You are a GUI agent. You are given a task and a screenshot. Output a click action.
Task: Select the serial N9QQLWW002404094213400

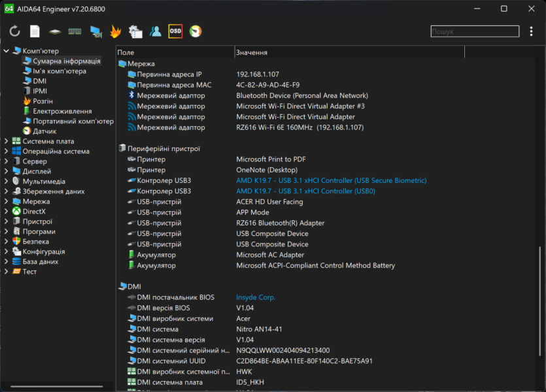tap(282, 350)
